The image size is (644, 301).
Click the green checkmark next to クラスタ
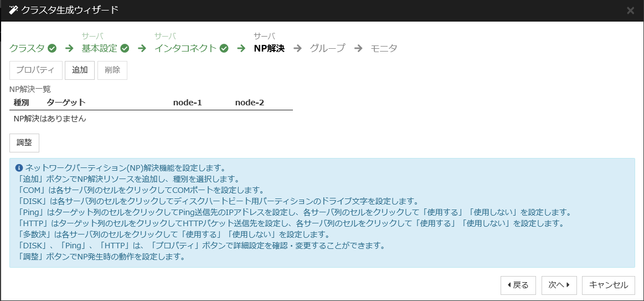(x=52, y=48)
